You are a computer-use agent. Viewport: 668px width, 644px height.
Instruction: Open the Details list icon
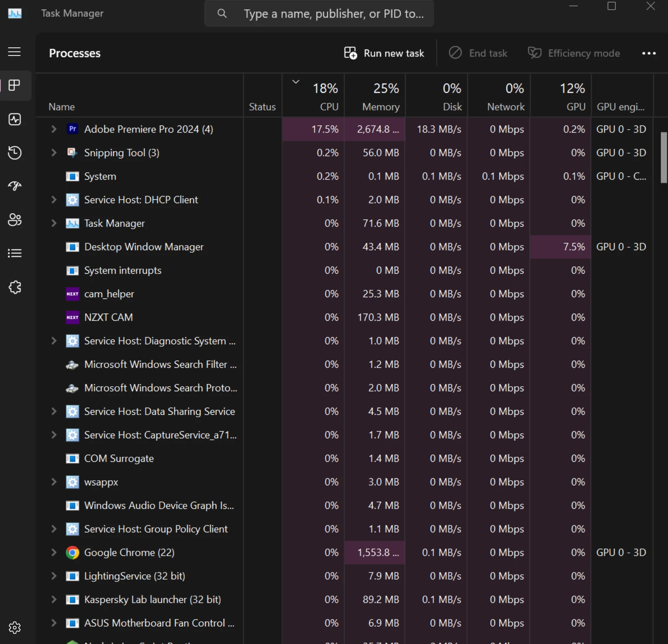click(15, 253)
